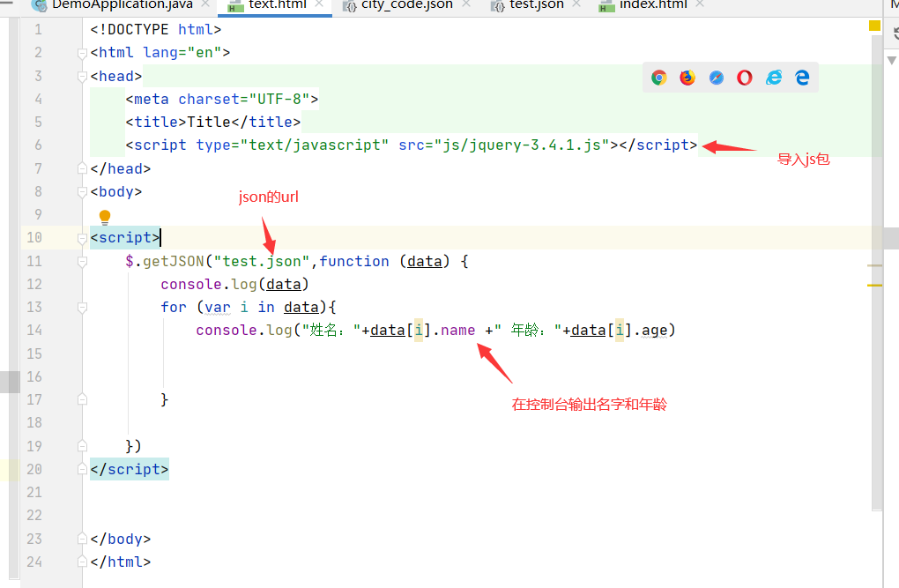Screen dimensions: 899x588
Task: Open the city_code.json tab
Action: [x=407, y=5]
